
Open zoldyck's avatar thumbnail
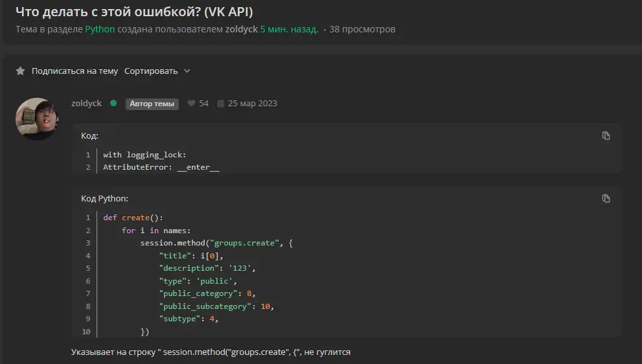(37, 119)
